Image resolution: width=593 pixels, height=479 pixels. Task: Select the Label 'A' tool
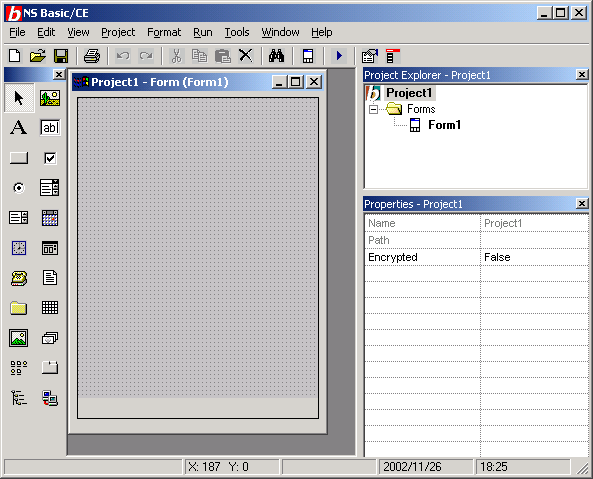tap(19, 128)
